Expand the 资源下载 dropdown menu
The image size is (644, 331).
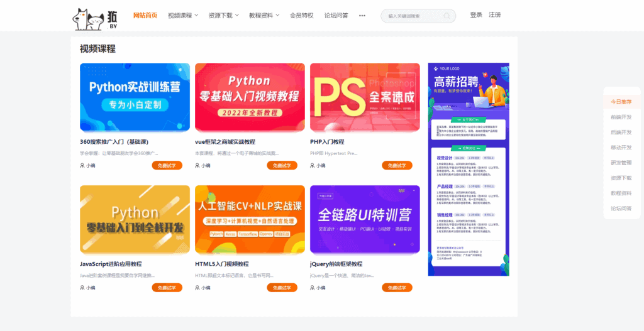pyautogui.click(x=223, y=16)
